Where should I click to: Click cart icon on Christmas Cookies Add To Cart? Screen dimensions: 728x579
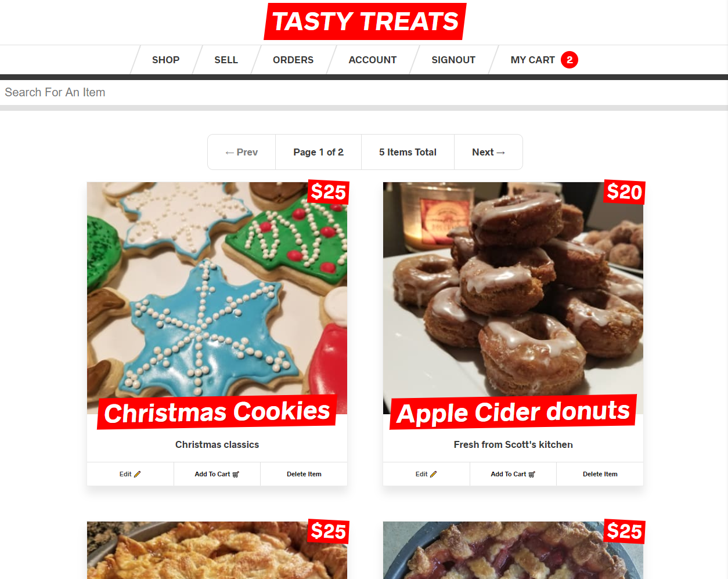(x=236, y=475)
